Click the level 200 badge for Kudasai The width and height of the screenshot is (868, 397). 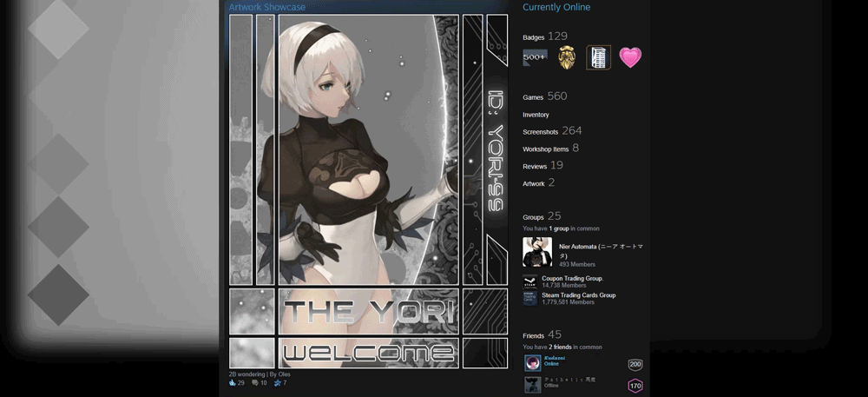click(x=635, y=364)
